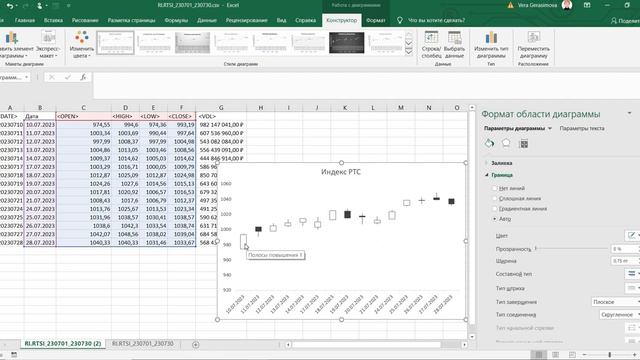This screenshot has width=640, height=360.
Task: Select No line (Нет линий) radio button
Action: coord(495,188)
